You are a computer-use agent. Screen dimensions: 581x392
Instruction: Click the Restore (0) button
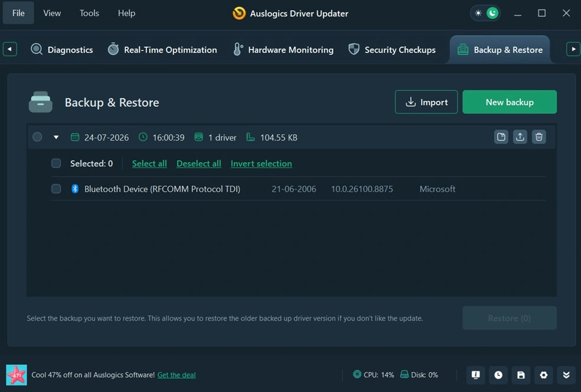tap(510, 318)
